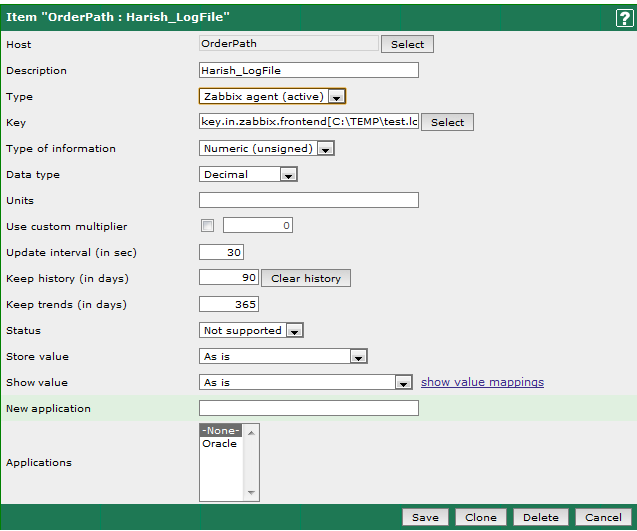This screenshot has height=531, width=637.
Task: Click the help question mark icon
Action: click(x=622, y=17)
